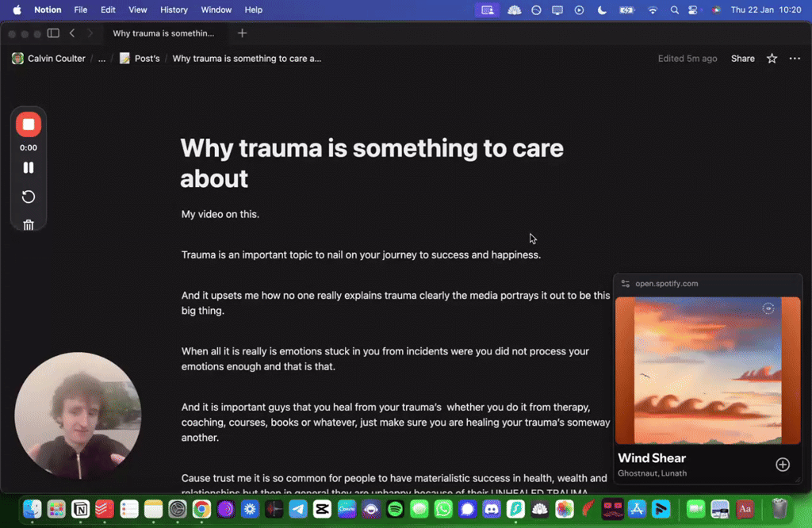Image resolution: width=812 pixels, height=528 pixels.
Task: Select the 'Why trauma is somethin...' tab
Action: [x=164, y=33]
